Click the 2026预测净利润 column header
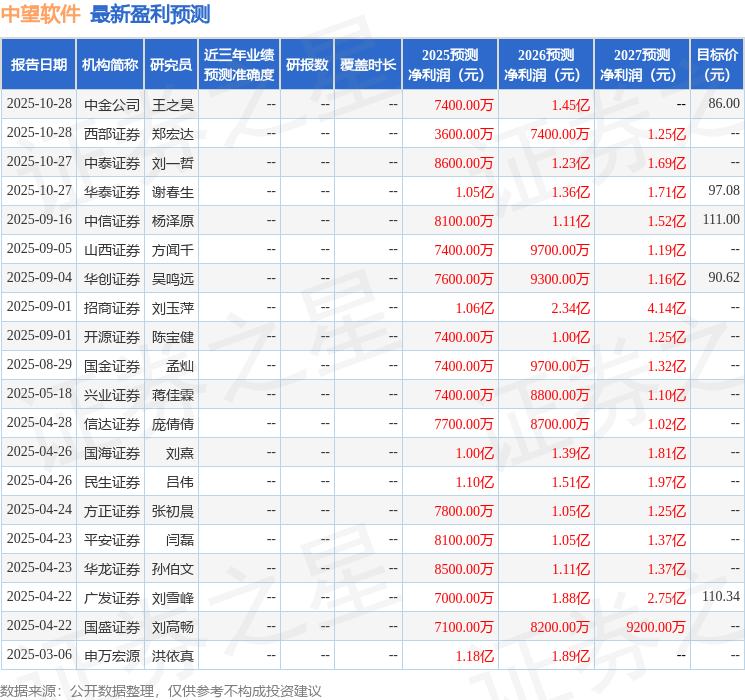The image size is (745, 700). click(x=546, y=65)
